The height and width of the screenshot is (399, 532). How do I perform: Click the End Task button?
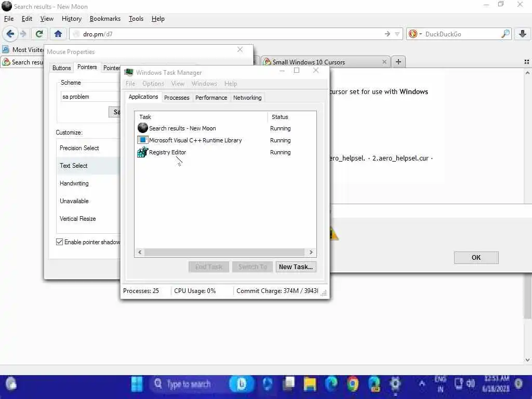(x=209, y=267)
